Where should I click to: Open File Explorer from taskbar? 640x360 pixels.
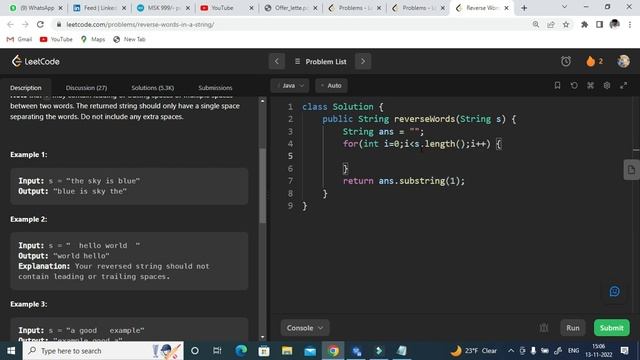coord(287,351)
